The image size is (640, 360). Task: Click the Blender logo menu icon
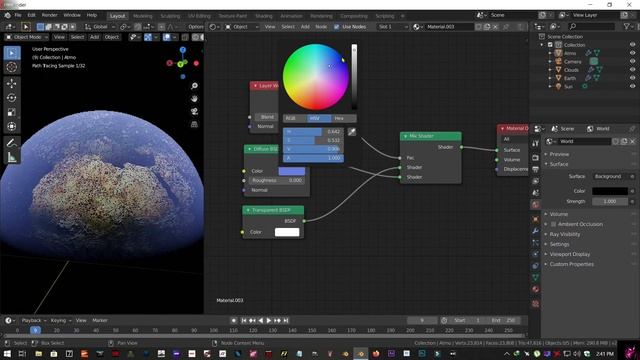pyautogui.click(x=7, y=15)
